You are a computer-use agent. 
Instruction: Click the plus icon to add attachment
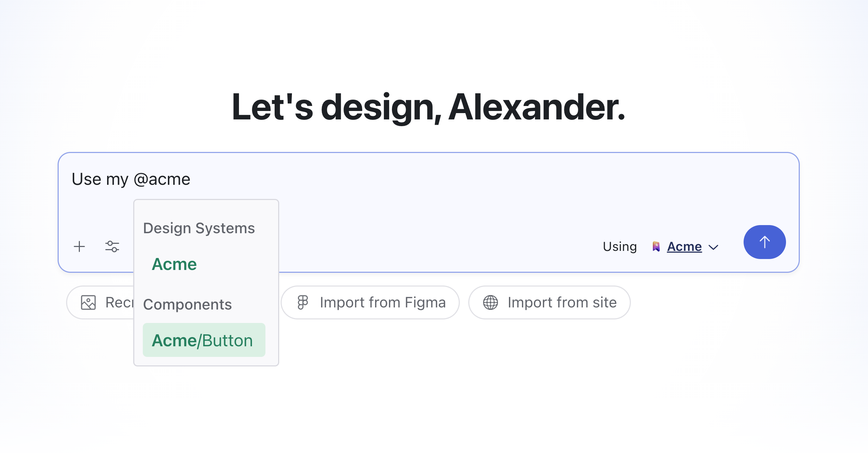tap(80, 246)
